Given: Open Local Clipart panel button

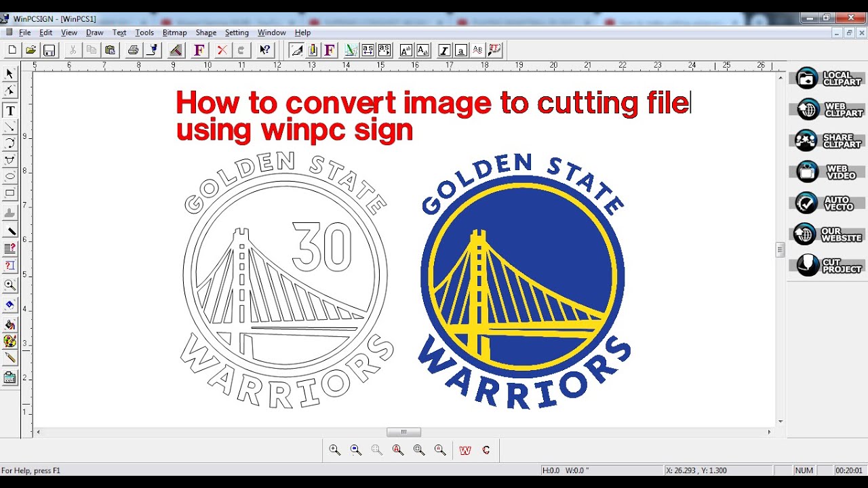Looking at the screenshot, I should tap(828, 79).
